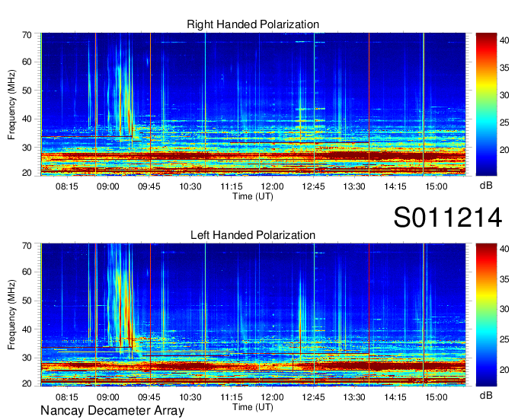Click the 14:15 tick under Right Handed plot
This screenshot has width=518, height=420.
click(x=395, y=186)
